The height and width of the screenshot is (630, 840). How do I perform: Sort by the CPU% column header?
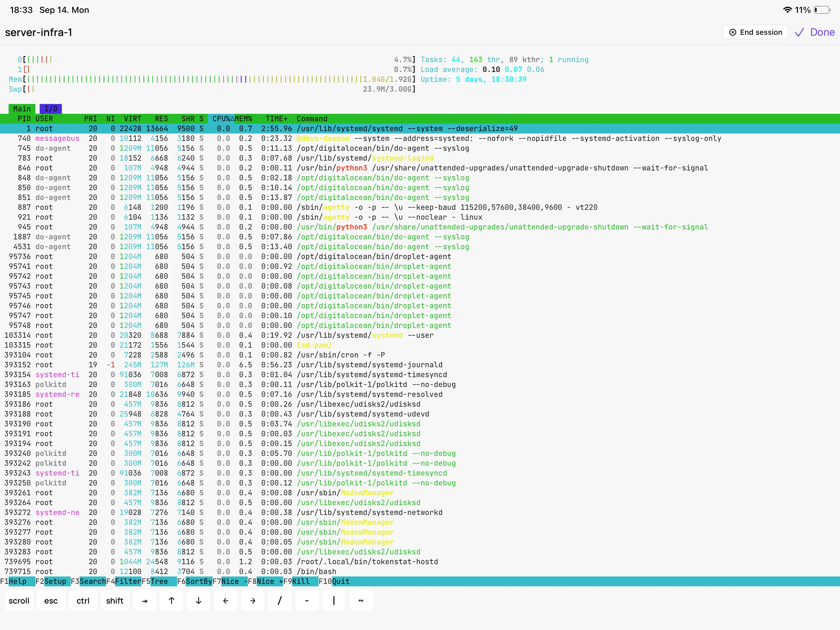click(x=221, y=118)
